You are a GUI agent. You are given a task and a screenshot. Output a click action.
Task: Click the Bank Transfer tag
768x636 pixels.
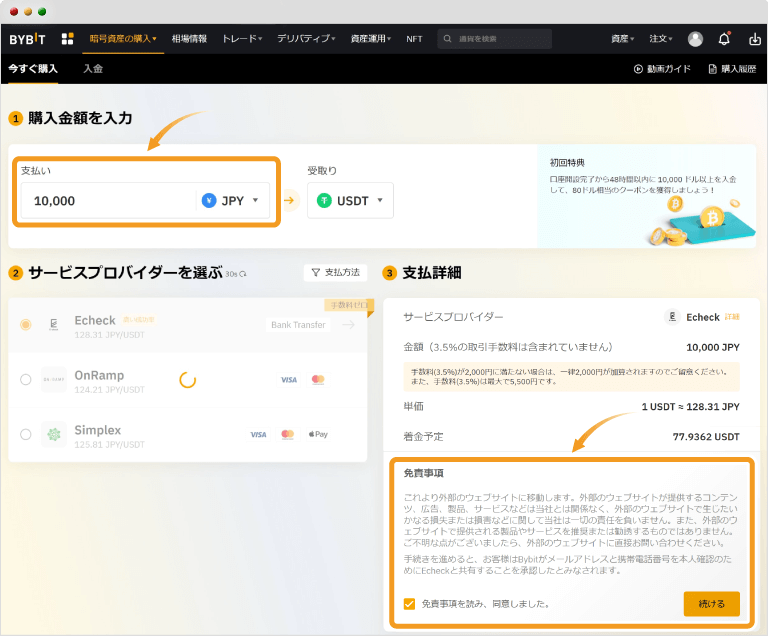pos(298,325)
